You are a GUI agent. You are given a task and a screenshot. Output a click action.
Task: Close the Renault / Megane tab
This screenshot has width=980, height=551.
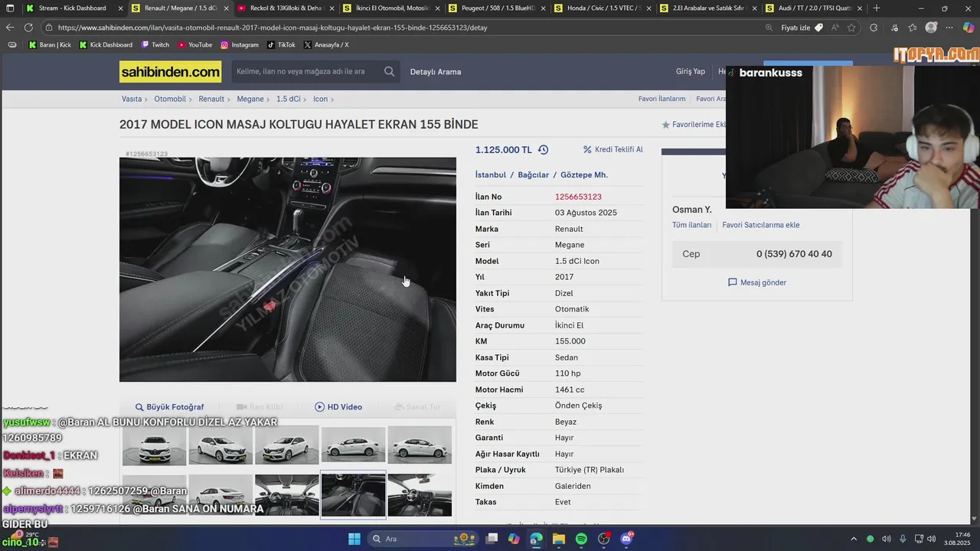coord(226,8)
